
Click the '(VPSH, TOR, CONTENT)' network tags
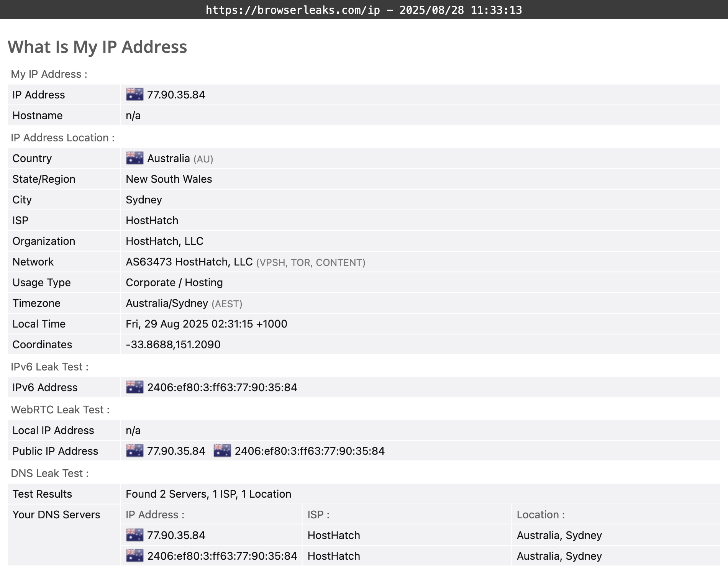click(x=311, y=262)
